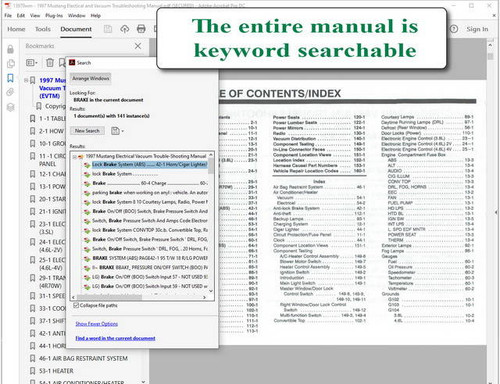Viewport: 500px width, 384px height.
Task: Switch to the Home tab
Action: 16,29
